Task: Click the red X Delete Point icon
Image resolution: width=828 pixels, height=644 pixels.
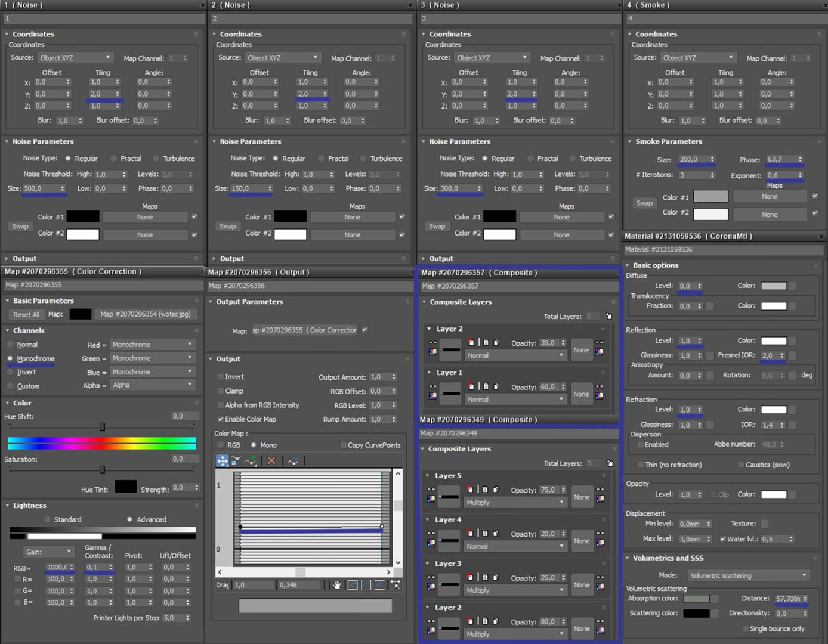Action: pos(271,460)
